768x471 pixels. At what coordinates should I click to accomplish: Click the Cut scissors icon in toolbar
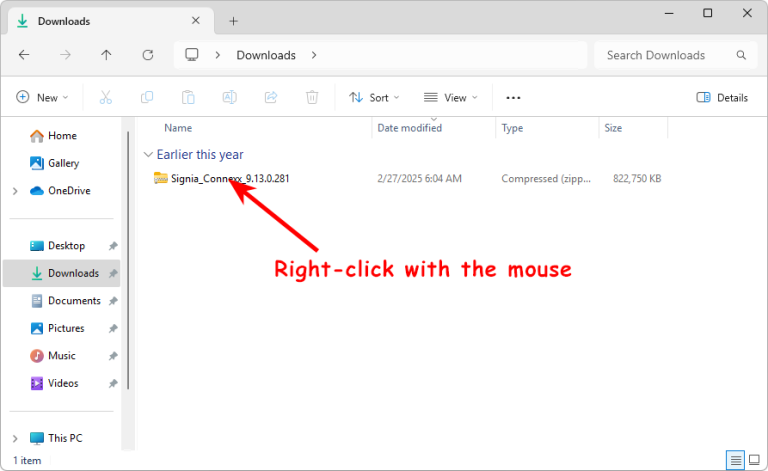click(105, 97)
